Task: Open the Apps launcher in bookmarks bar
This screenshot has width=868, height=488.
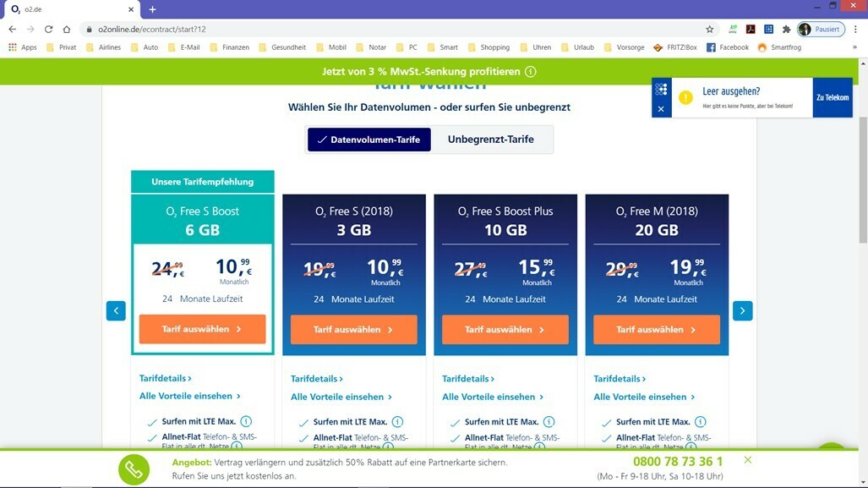Action: 23,47
